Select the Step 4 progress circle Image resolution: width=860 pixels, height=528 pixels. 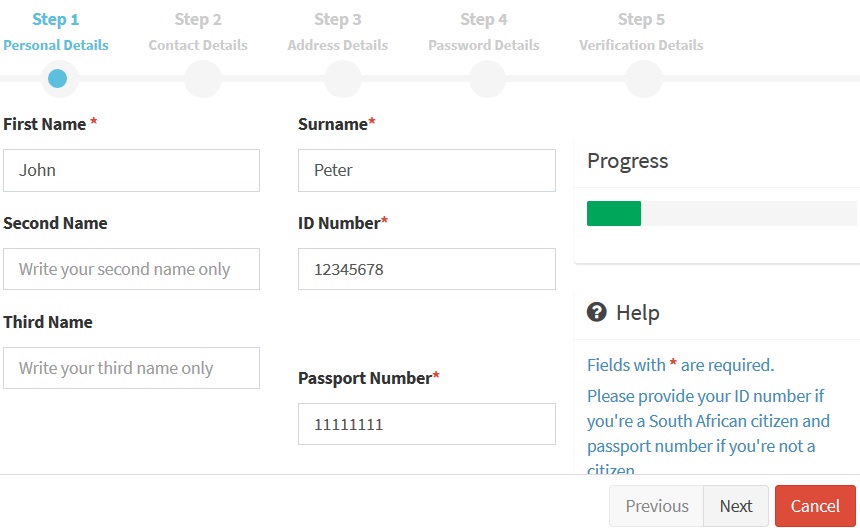pos(487,78)
